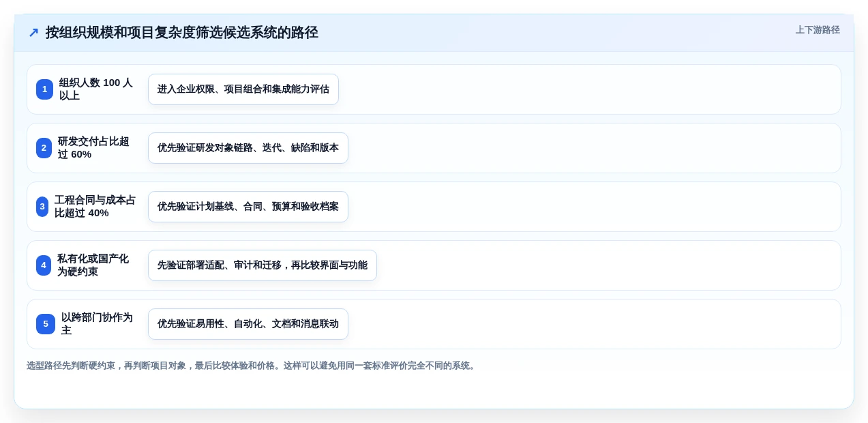Select step badge number 2

44,148
